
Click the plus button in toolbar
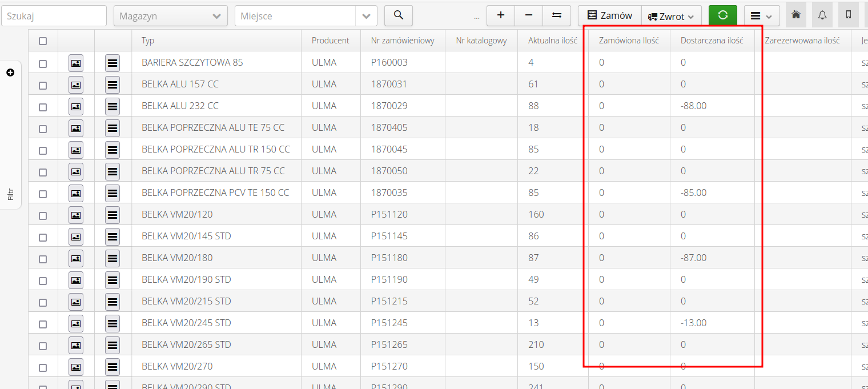pos(501,15)
